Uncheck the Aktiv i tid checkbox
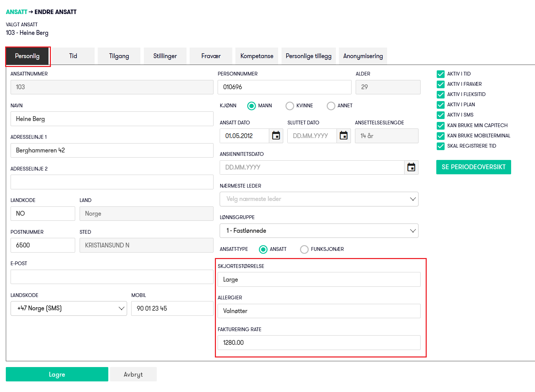 pos(441,74)
